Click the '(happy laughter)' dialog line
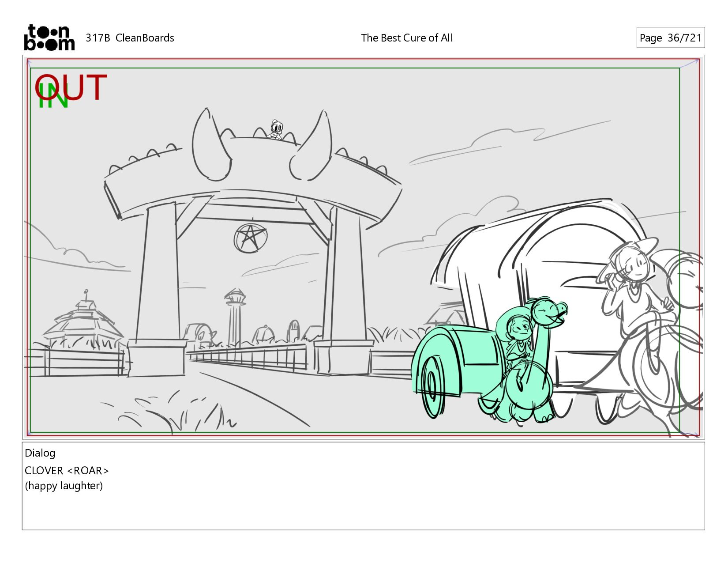728x563 pixels. tap(64, 486)
